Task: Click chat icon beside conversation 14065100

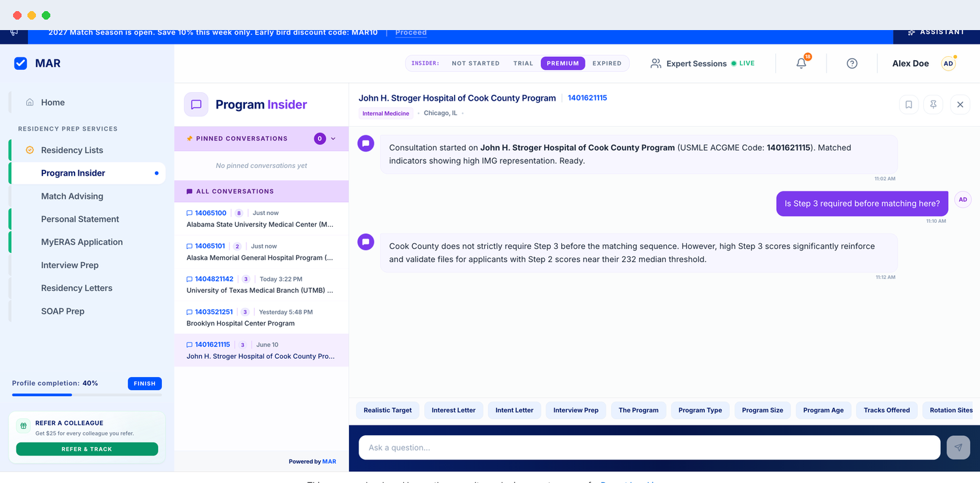Action: click(189, 213)
